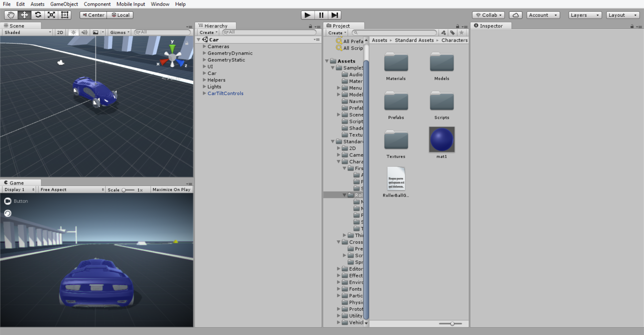
Task: Select the Rotate tool
Action: 38,15
